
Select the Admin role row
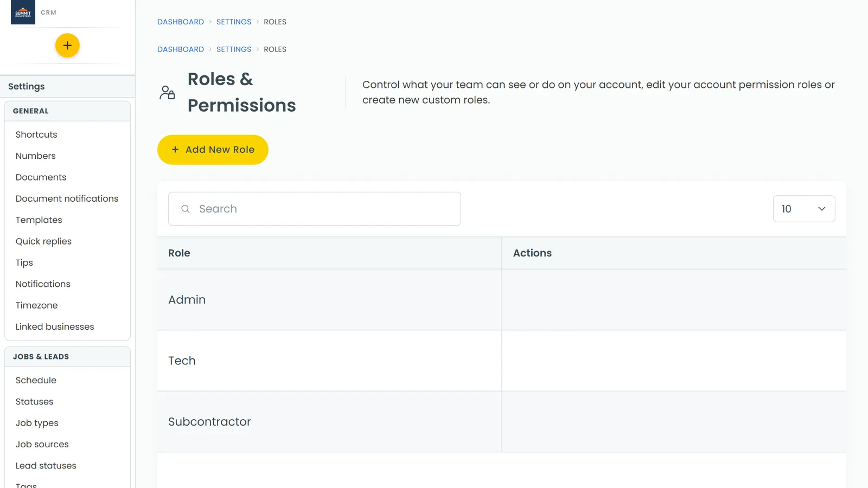tap(502, 300)
